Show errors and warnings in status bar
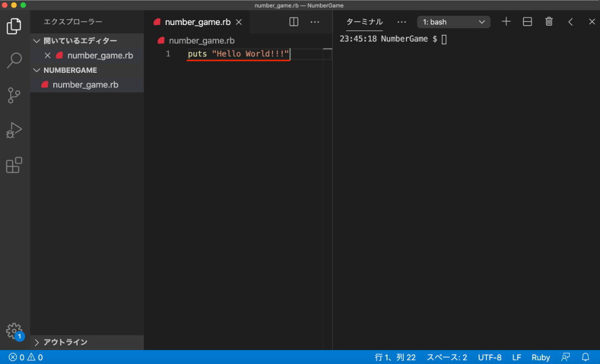Viewport: 600px width, 364px height. 26,357
